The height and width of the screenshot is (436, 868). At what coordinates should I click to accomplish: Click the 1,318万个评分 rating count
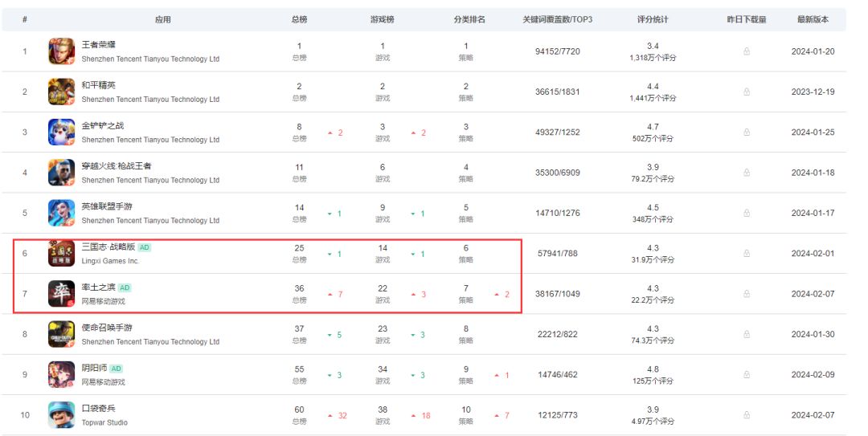(653, 58)
